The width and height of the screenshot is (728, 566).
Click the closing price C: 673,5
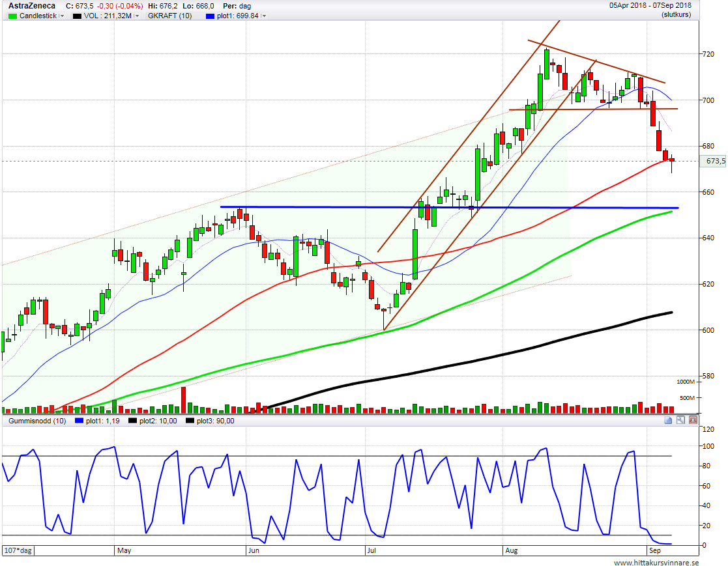coord(80,6)
